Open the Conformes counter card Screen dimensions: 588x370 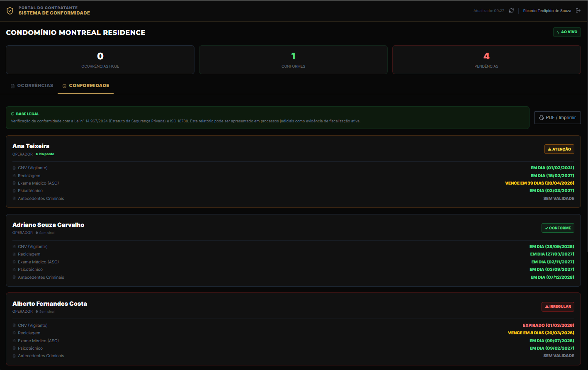click(x=293, y=60)
